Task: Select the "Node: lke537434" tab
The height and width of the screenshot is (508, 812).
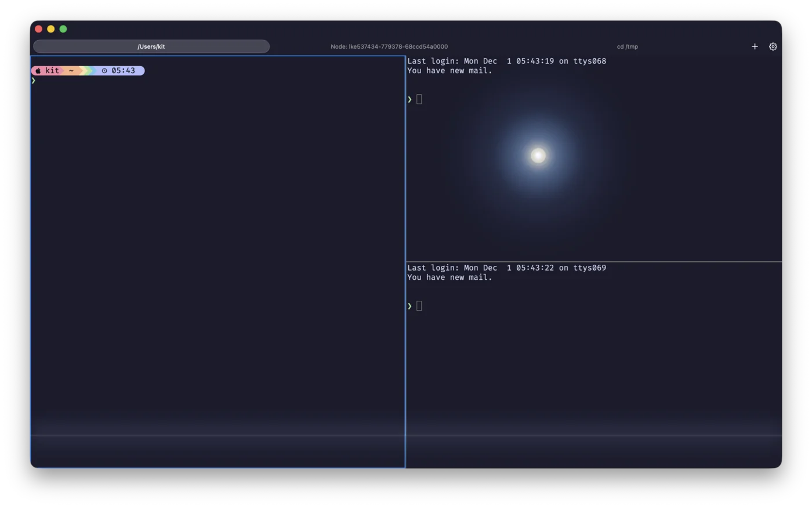Action: [389, 46]
